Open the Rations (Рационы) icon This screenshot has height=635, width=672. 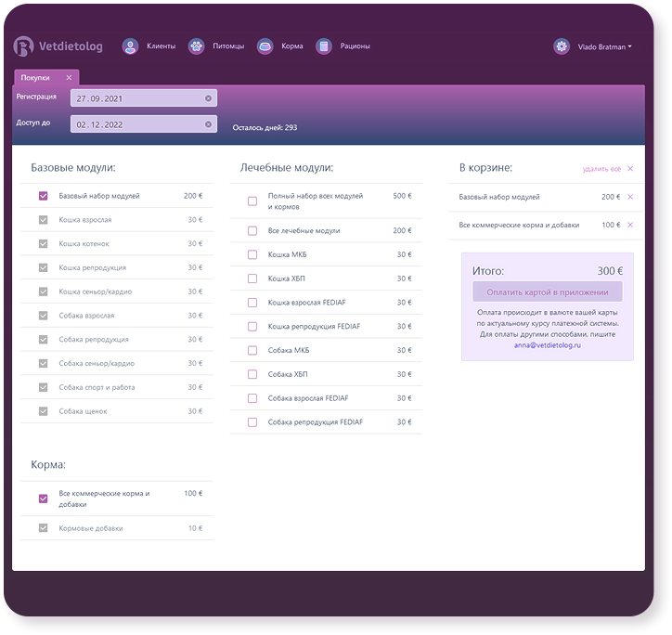click(x=323, y=46)
